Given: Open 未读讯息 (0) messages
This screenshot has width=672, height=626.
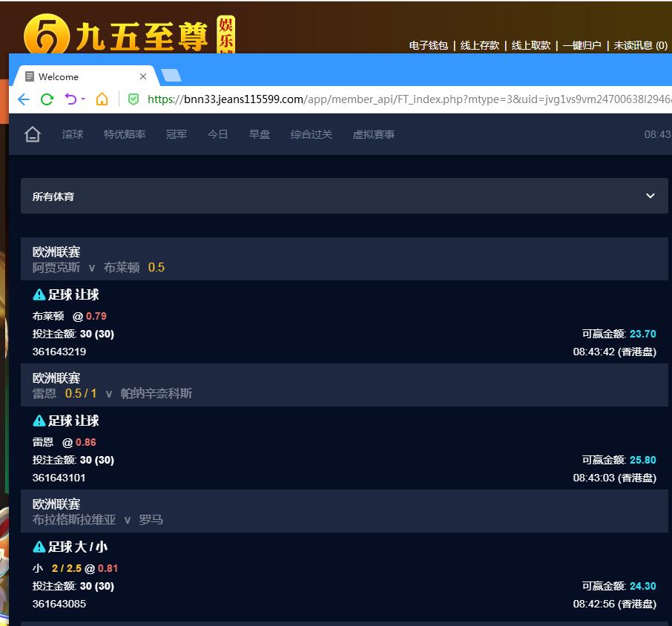Looking at the screenshot, I should 641,45.
